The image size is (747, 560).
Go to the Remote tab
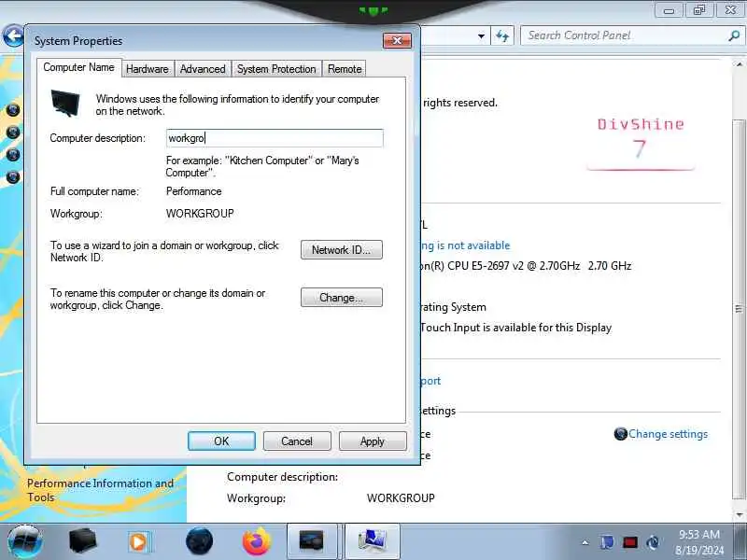(345, 69)
